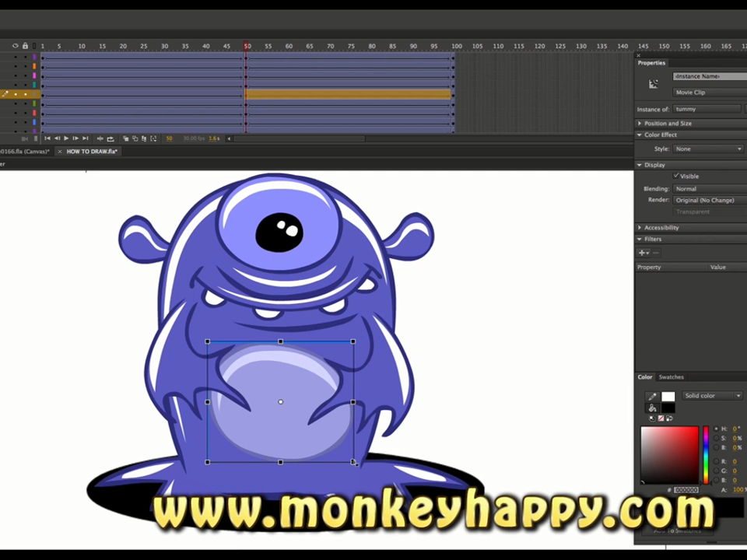Expand Position and Size section

point(640,124)
